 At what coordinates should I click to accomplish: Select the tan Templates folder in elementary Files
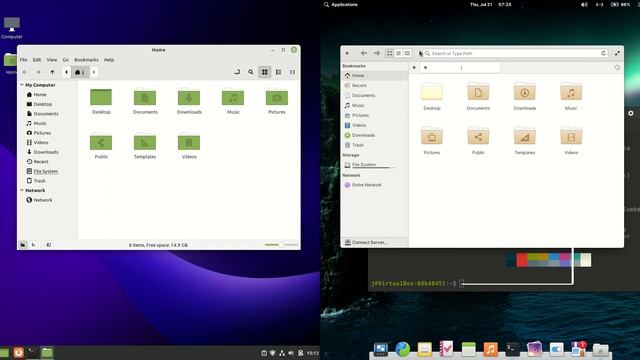pyautogui.click(x=524, y=141)
